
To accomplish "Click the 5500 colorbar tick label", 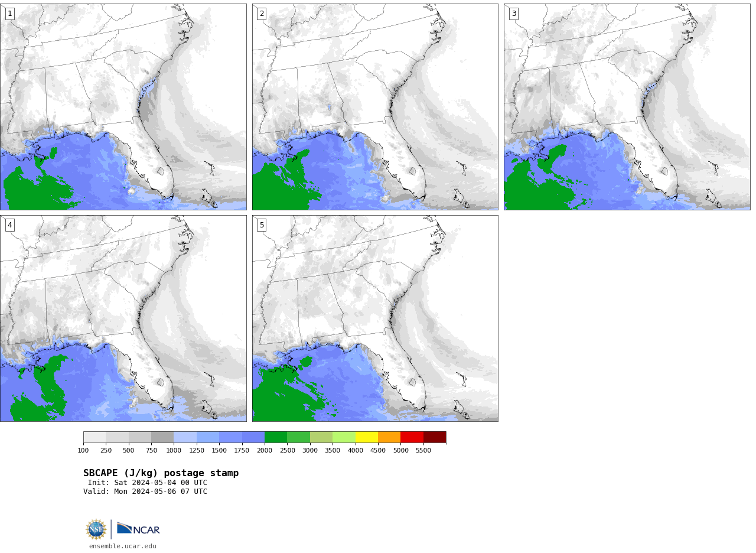I will pyautogui.click(x=423, y=450).
